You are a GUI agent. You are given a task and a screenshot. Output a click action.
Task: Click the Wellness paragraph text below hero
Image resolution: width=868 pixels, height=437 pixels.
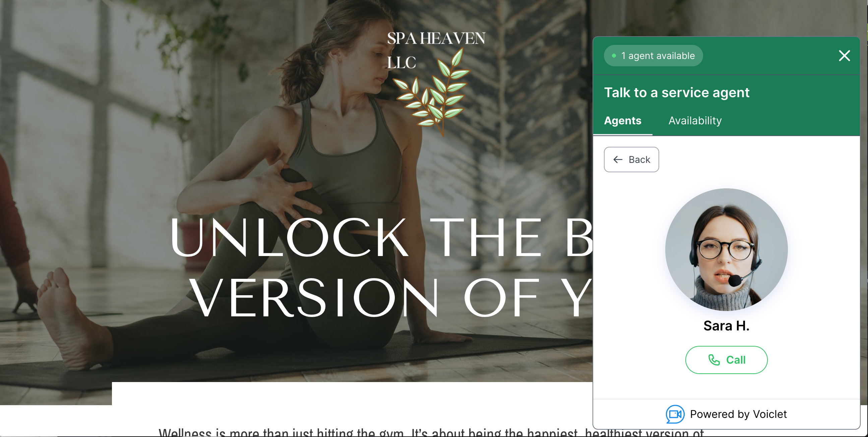point(431,432)
